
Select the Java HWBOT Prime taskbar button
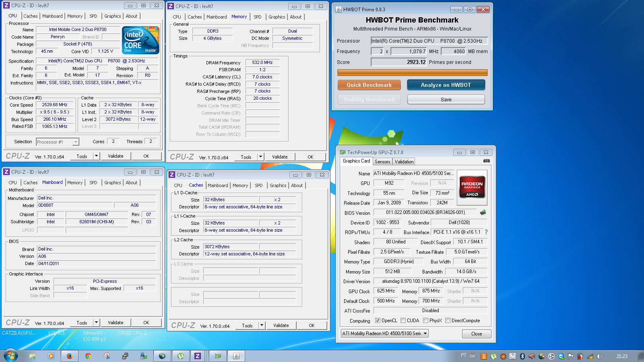click(236, 356)
